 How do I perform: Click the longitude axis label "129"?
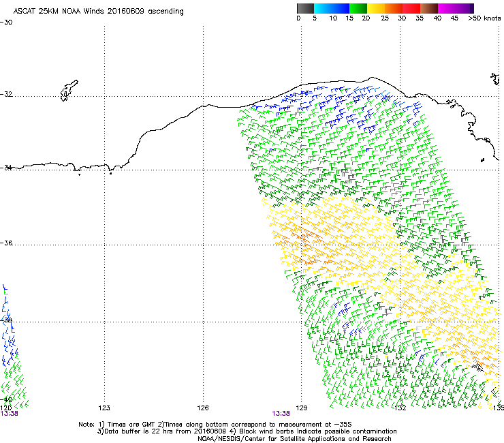(x=301, y=408)
